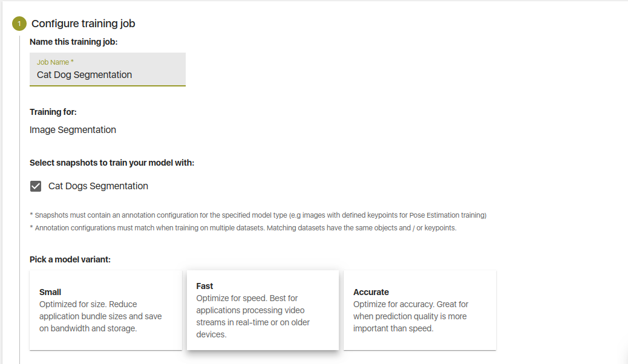Viewport: 628px width, 364px height.
Task: Click the Image Segmentation training type text
Action: 73,130
